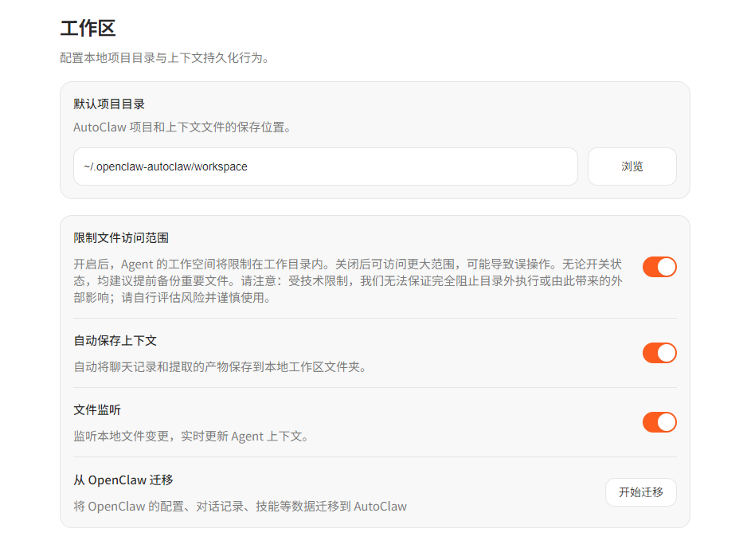Click blank space right of 默认项目目录 title
This screenshot has height=560, width=747.
(398, 104)
